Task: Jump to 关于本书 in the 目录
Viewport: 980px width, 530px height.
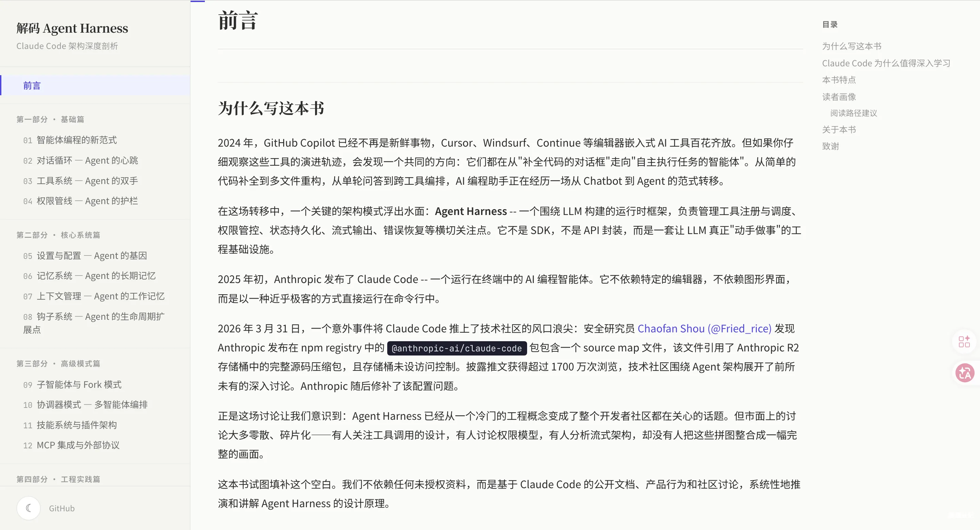Action: click(x=839, y=129)
